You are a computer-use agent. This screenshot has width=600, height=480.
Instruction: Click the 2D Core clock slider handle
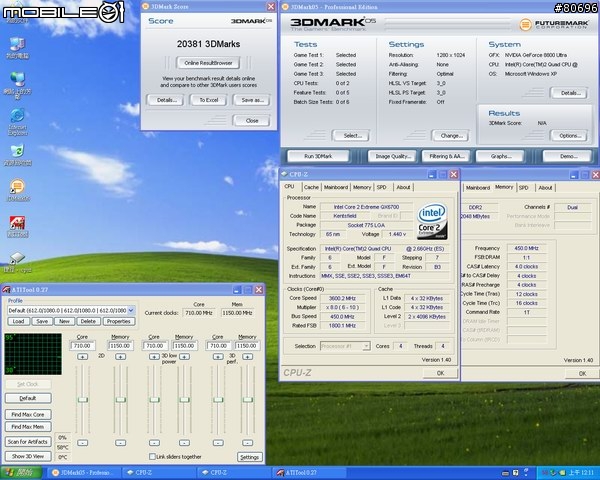(83, 400)
